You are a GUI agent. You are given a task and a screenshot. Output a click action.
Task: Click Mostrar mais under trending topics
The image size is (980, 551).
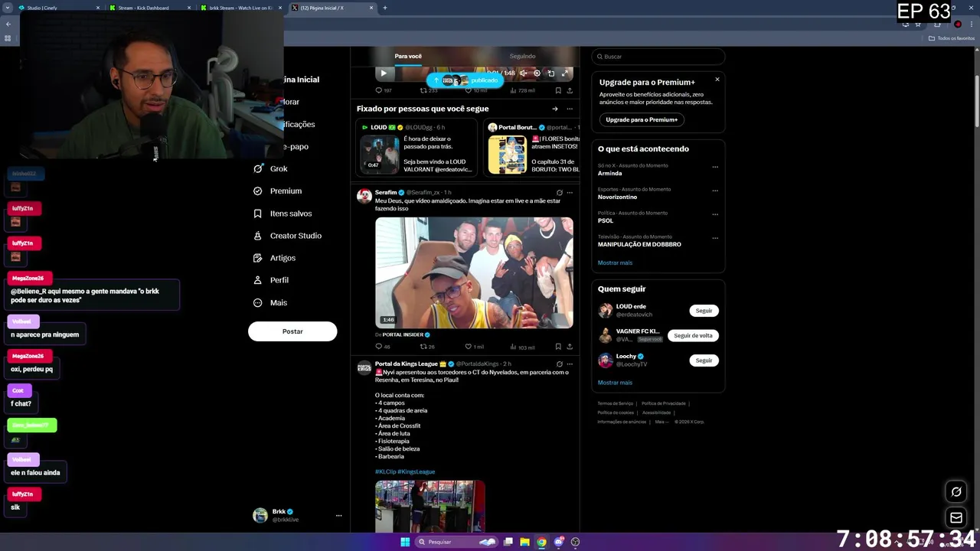coord(615,263)
